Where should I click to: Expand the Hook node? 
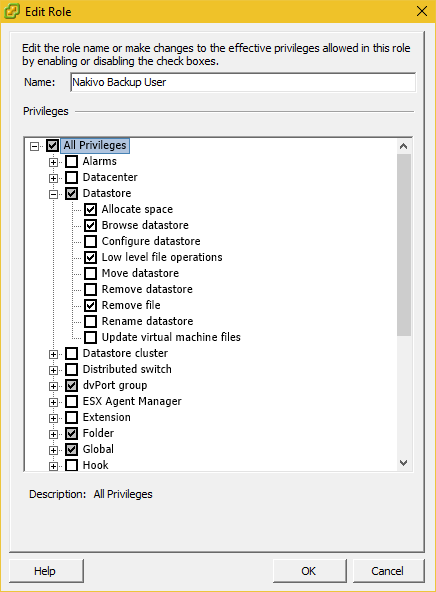[53, 466]
